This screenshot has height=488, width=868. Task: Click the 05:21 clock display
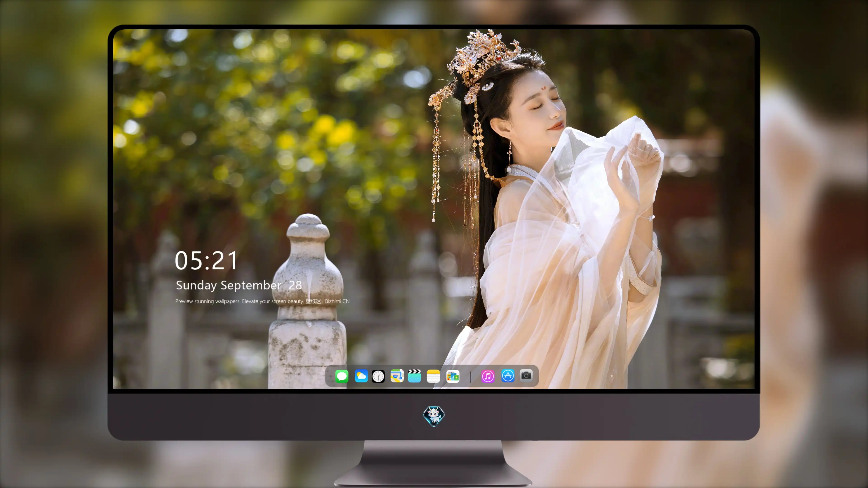(206, 261)
